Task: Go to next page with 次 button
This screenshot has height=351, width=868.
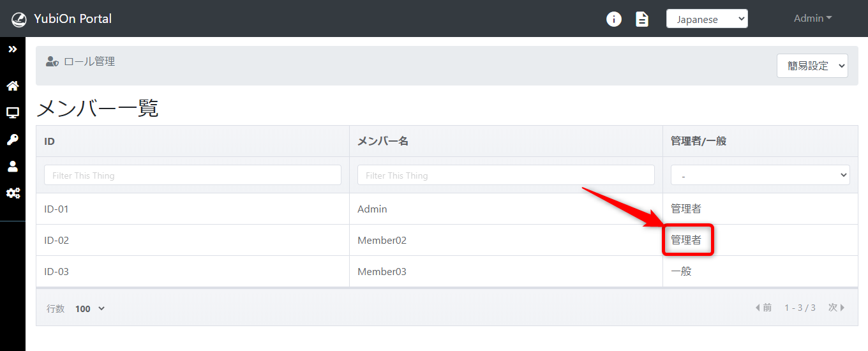Action: click(836, 308)
